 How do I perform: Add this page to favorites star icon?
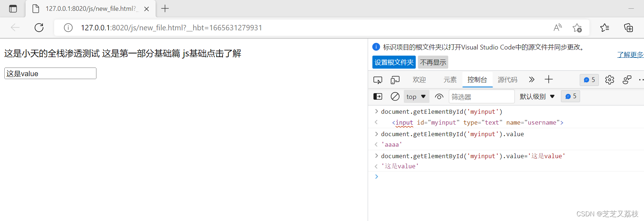[577, 28]
